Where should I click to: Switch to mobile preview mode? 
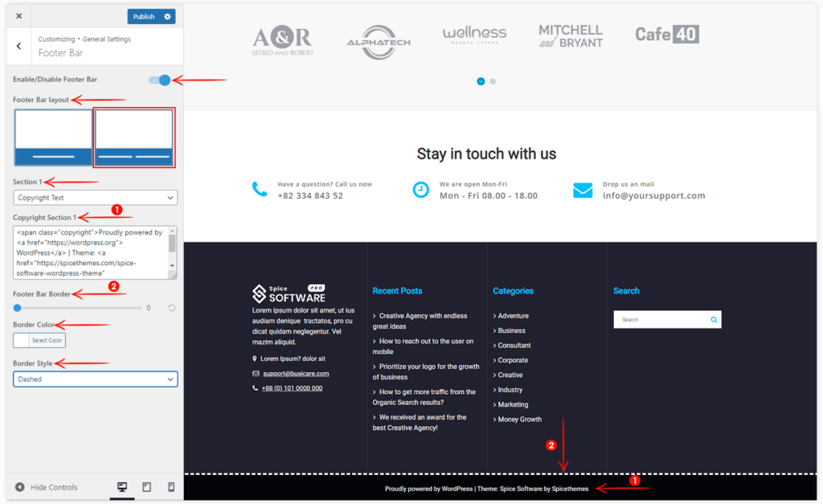tap(170, 487)
